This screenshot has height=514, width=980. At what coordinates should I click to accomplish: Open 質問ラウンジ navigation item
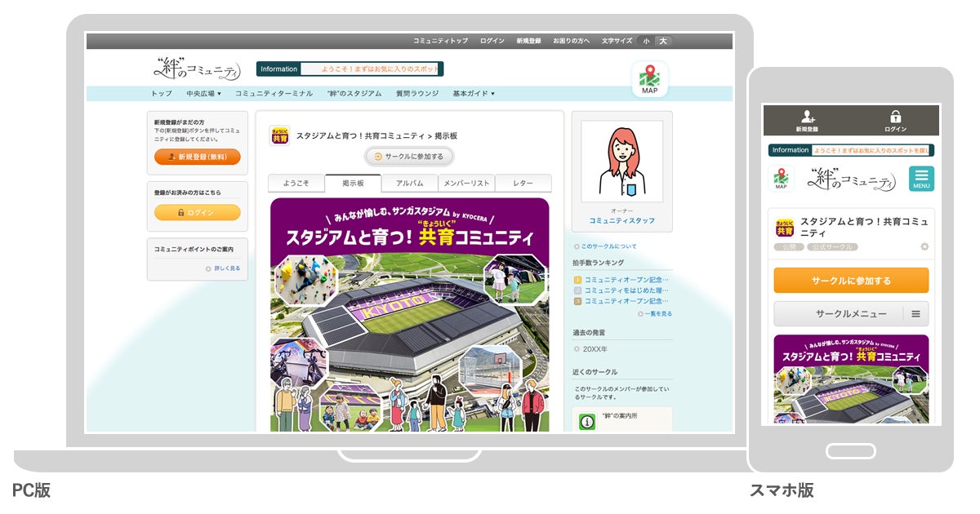tap(416, 94)
